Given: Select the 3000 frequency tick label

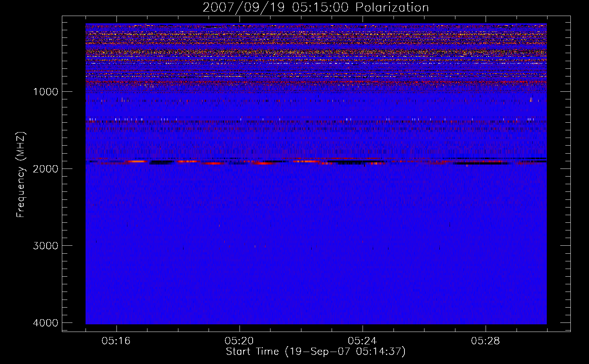Looking at the screenshot, I should point(46,246).
